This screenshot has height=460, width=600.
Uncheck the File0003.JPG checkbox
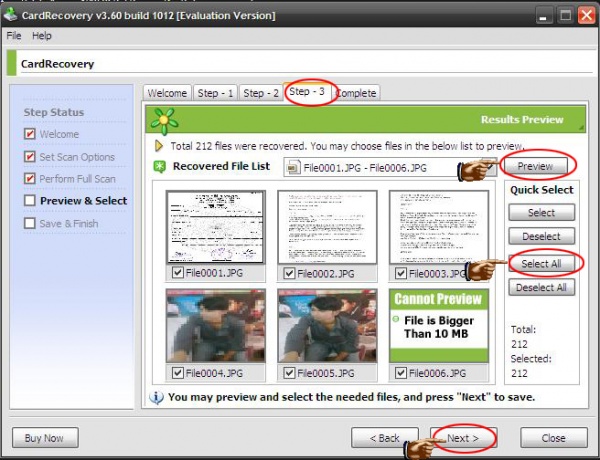[401, 273]
